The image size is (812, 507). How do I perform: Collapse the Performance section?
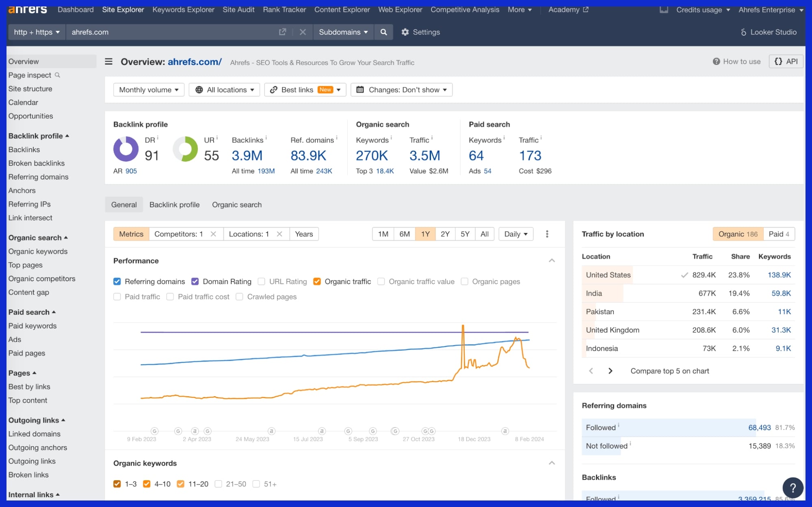(x=552, y=261)
